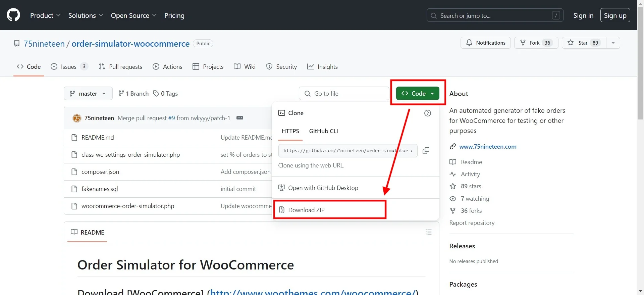Focus the Go to file field
644x295 pixels.
(344, 94)
